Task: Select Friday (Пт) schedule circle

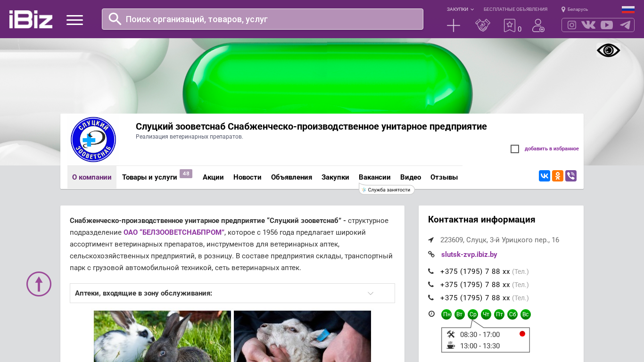Action: tap(499, 314)
